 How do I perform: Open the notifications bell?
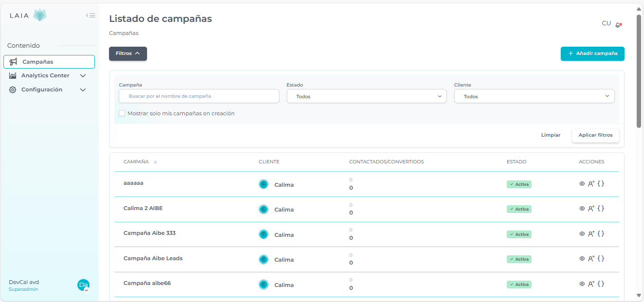[618, 25]
